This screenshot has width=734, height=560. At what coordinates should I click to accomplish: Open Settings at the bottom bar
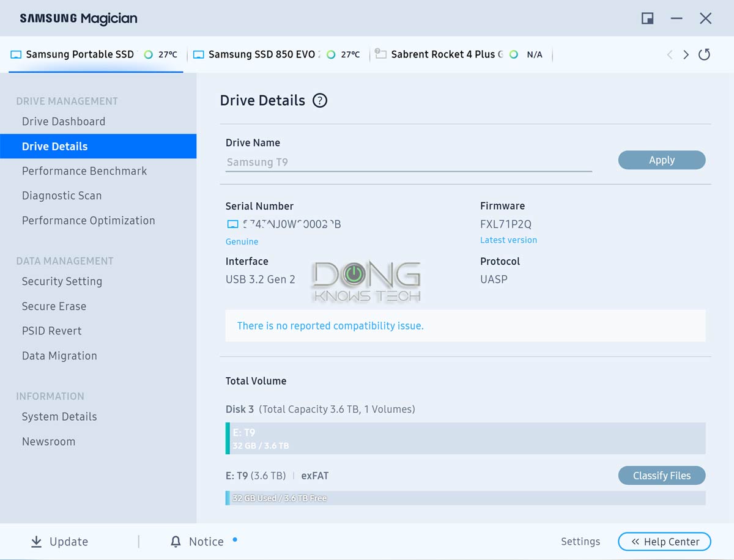click(x=580, y=542)
